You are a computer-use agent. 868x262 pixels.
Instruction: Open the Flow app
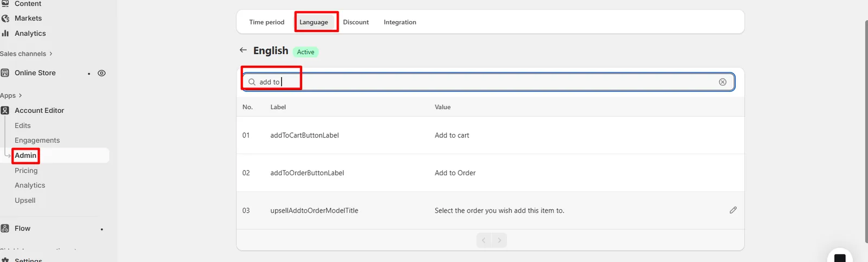(22, 229)
